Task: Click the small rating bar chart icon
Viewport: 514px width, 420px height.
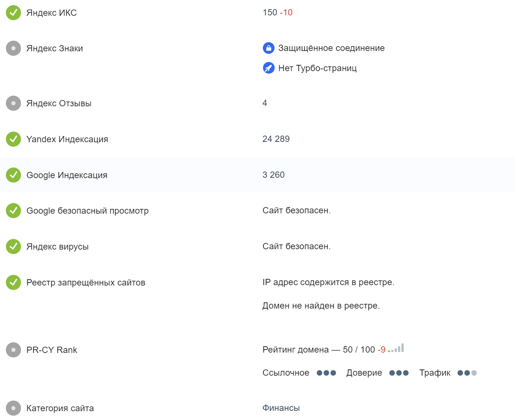Action: (396, 348)
